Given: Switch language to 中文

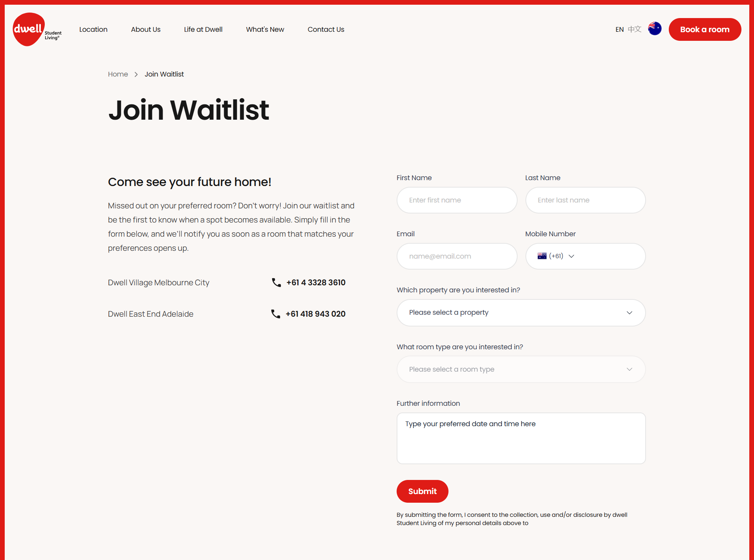Looking at the screenshot, I should (x=633, y=29).
